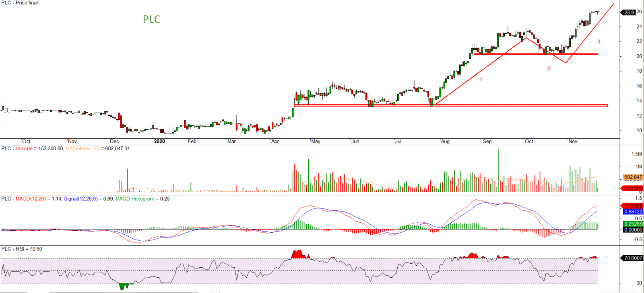Click the 24 price axis label
Image resolution: width=644 pixels, height=293 pixels.
point(639,27)
